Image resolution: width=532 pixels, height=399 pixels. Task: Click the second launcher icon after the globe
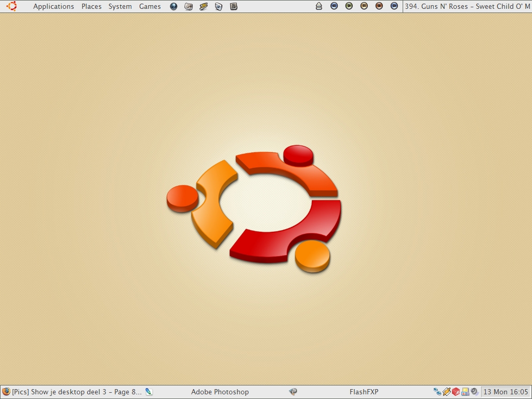tap(189, 6)
